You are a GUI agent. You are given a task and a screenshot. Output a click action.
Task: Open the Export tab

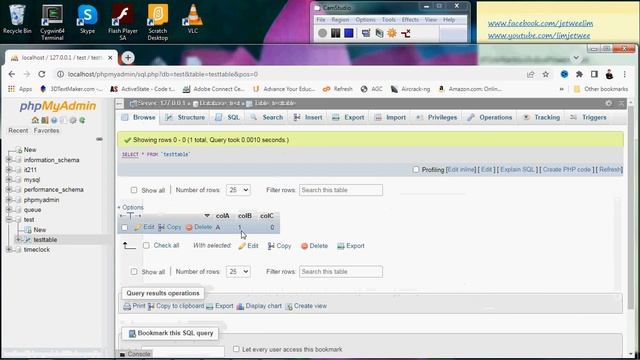coord(348,117)
